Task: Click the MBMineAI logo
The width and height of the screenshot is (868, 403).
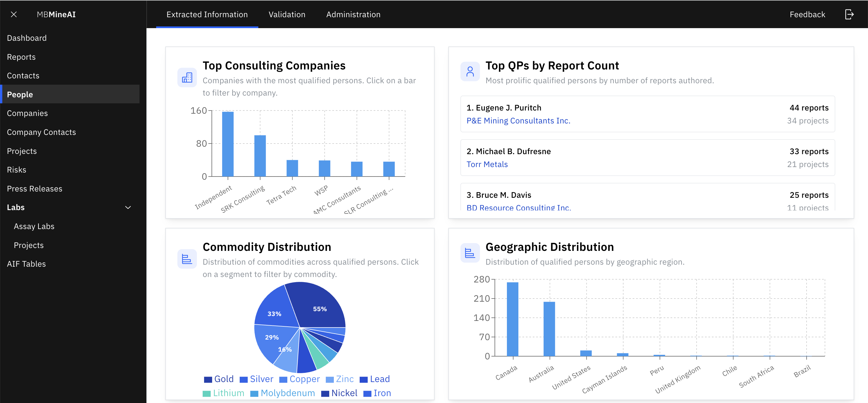Action: pyautogui.click(x=56, y=14)
